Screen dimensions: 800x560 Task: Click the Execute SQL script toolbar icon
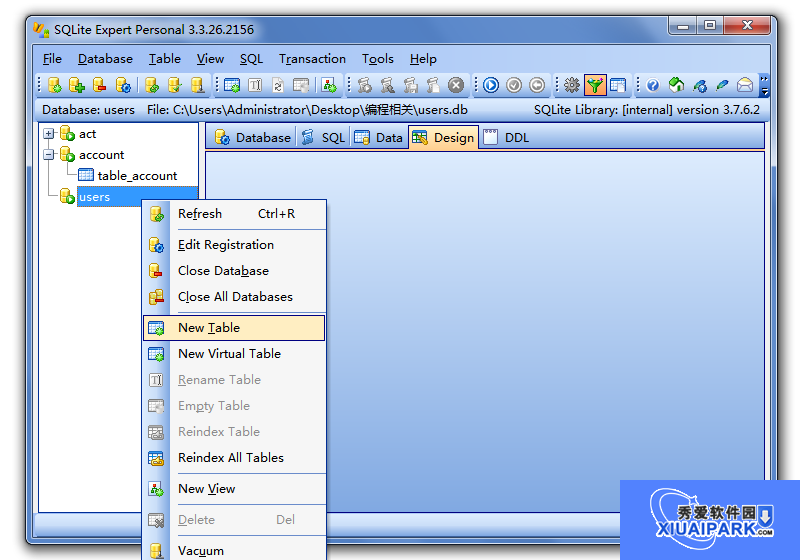(x=364, y=85)
